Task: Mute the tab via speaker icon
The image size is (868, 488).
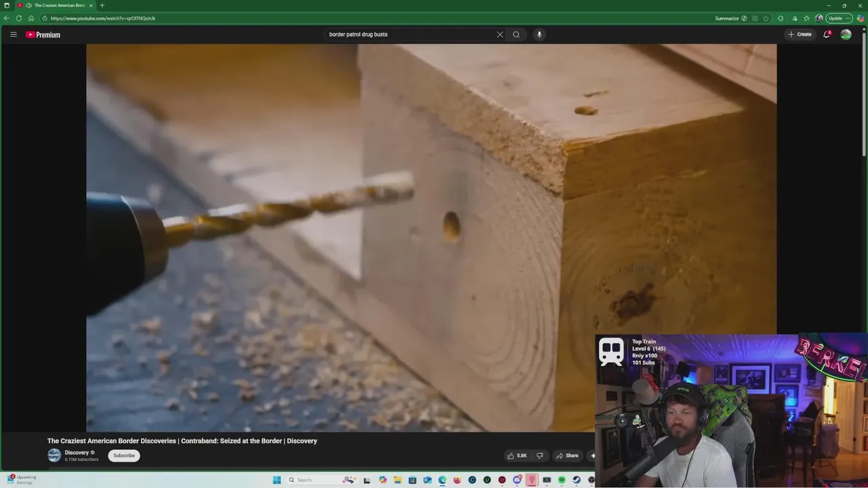Action: tap(28, 5)
